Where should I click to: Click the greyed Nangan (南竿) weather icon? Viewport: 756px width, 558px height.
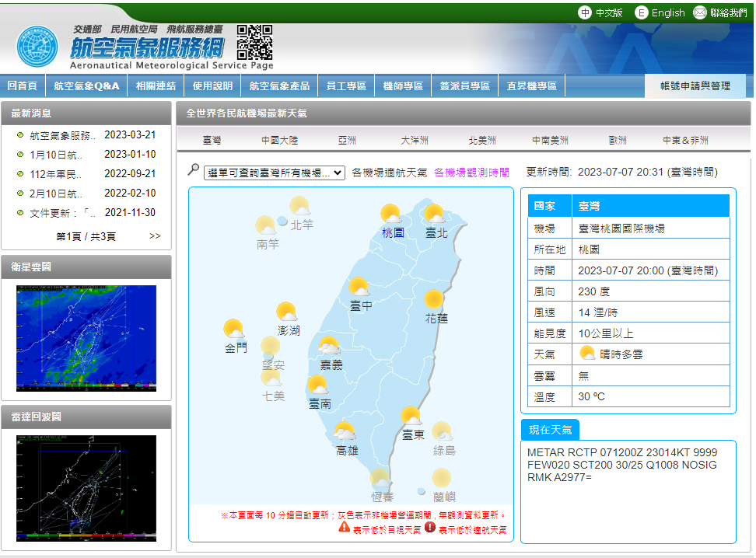coord(266,226)
